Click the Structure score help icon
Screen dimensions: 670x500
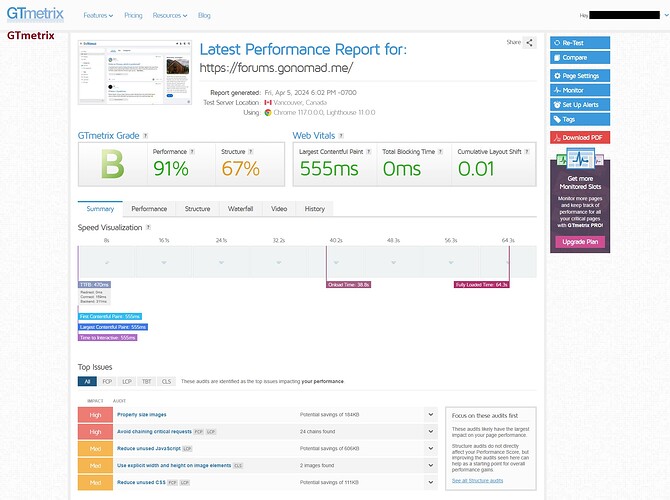click(250, 152)
